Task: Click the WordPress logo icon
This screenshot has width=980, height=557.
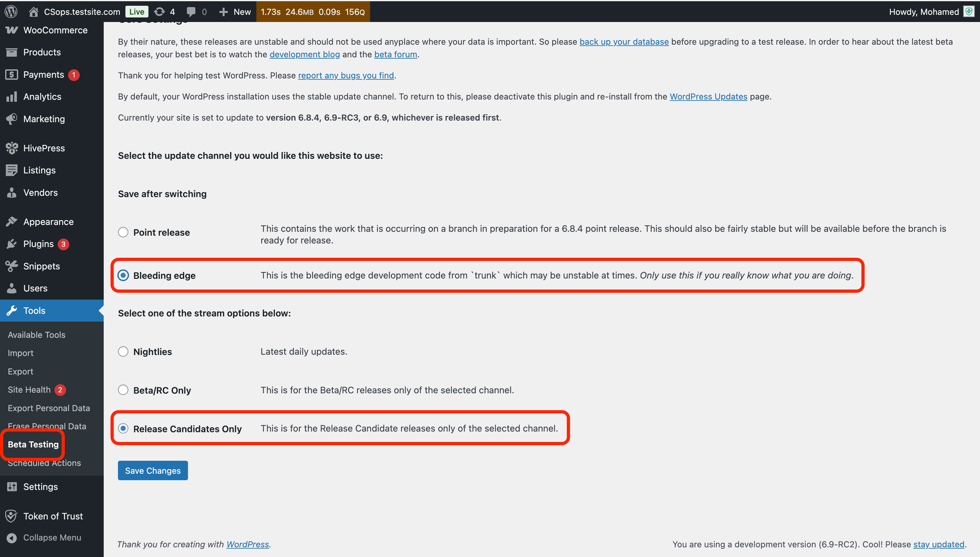Action: coord(11,11)
